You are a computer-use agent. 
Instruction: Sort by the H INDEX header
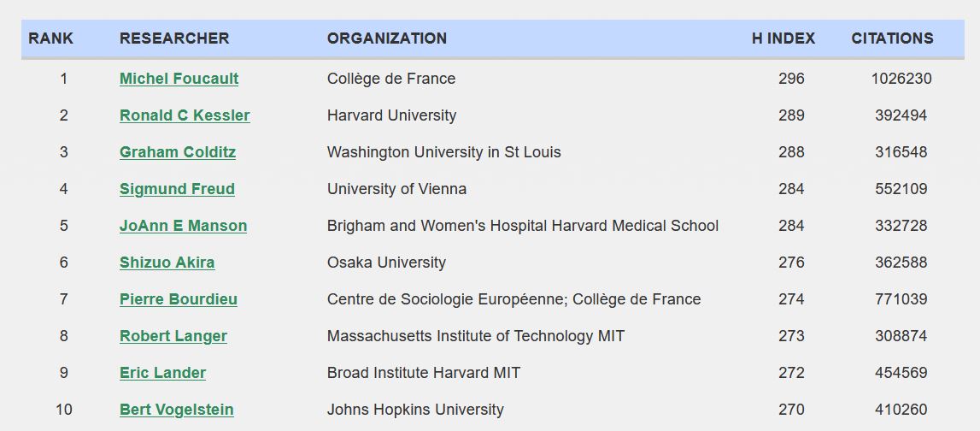[783, 38]
